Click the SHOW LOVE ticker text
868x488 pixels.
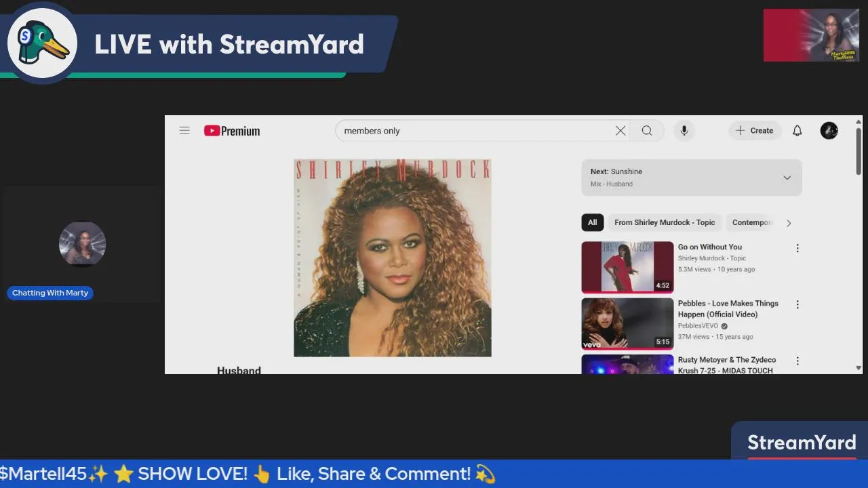(x=192, y=474)
